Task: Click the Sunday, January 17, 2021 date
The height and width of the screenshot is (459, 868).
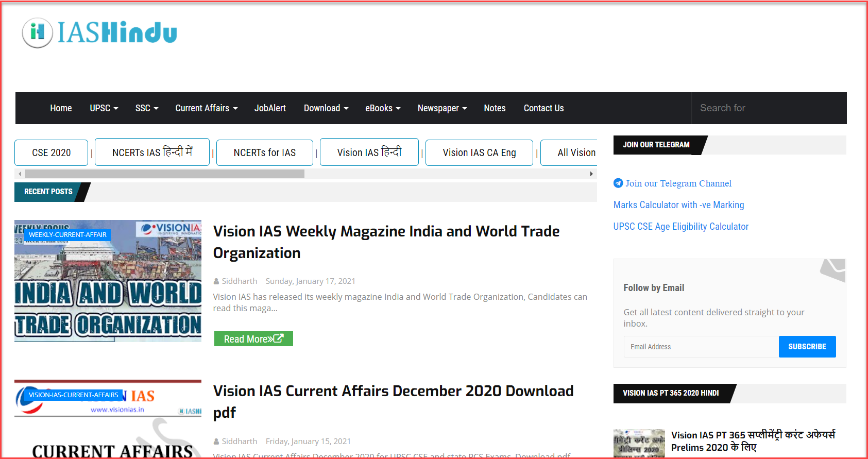Action: pyautogui.click(x=311, y=281)
